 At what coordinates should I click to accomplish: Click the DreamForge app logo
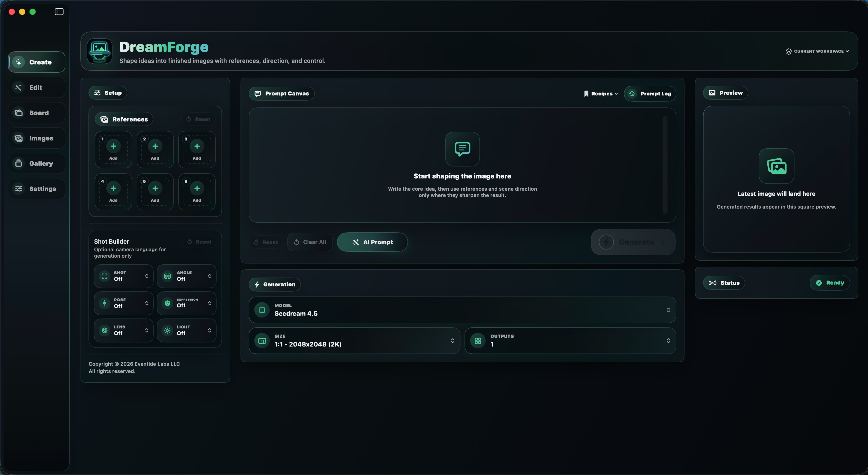pyautogui.click(x=99, y=51)
